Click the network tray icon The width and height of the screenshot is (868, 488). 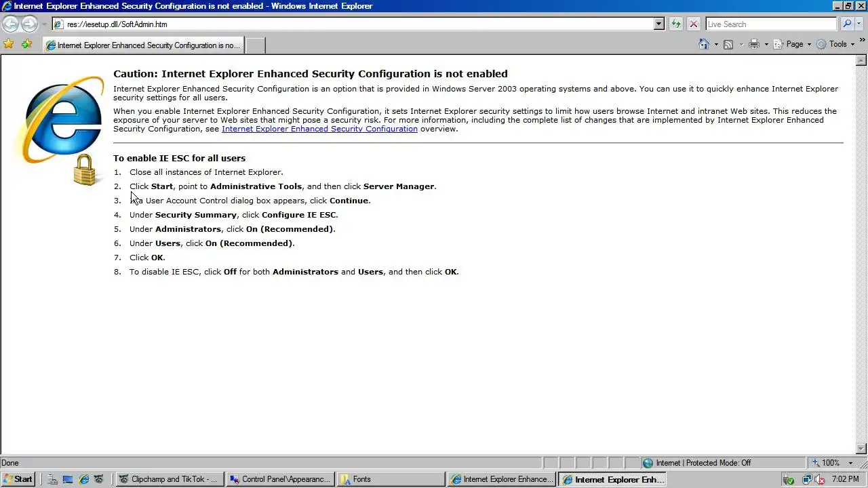click(x=807, y=479)
